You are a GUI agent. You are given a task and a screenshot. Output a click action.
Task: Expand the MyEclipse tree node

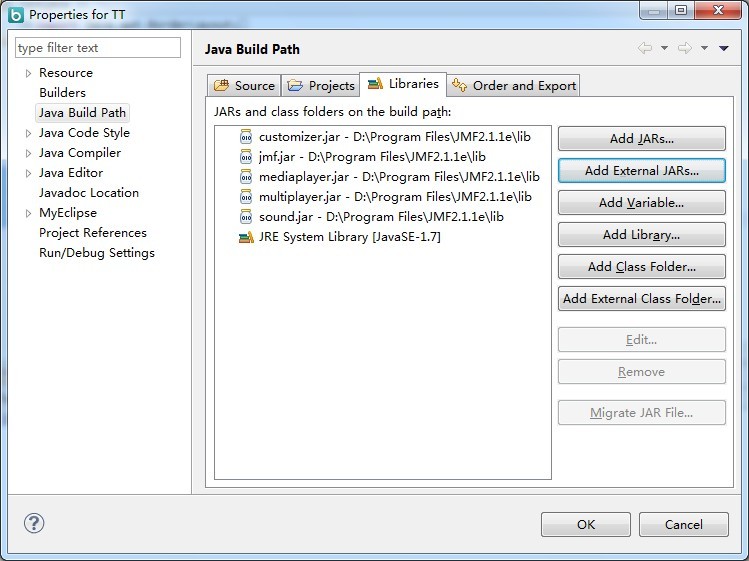click(28, 213)
